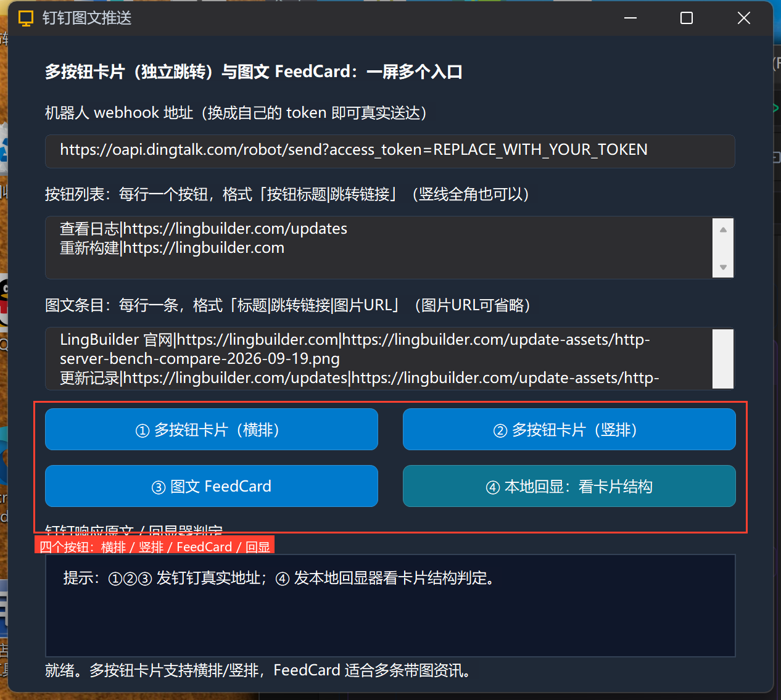
Task: Click the line 查看日志|https://lingbuilder.com/updates
Action: tap(204, 229)
